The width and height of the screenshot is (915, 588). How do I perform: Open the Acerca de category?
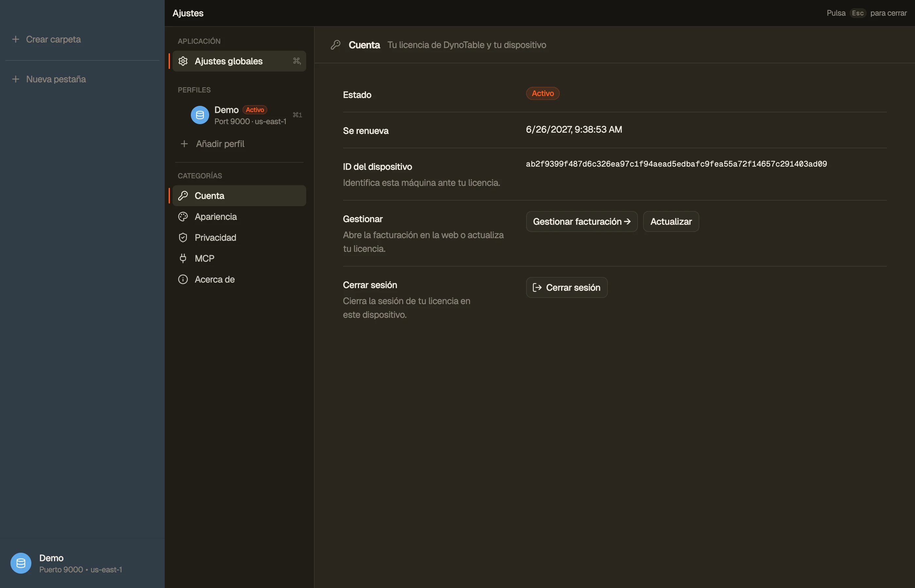239,280
